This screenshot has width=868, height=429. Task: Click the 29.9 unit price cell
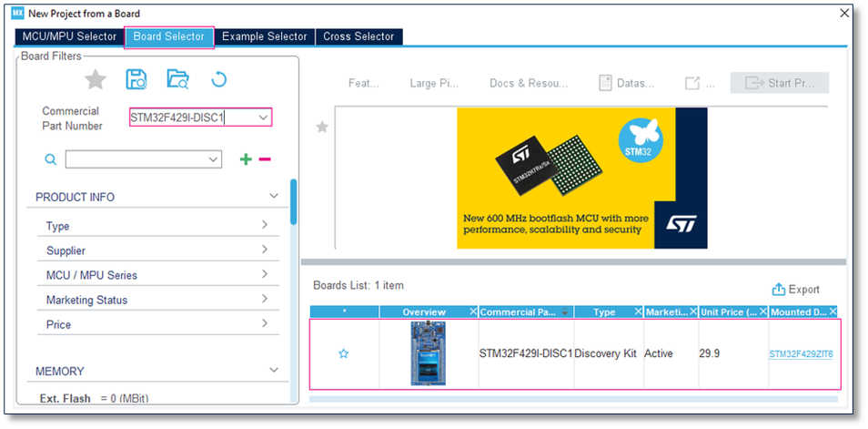[709, 353]
